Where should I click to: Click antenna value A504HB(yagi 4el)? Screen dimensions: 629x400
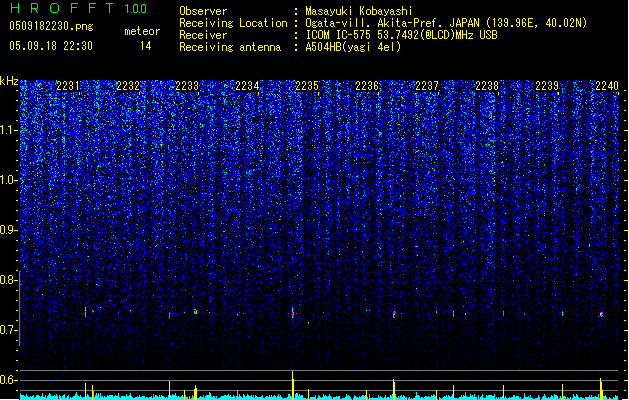click(353, 47)
